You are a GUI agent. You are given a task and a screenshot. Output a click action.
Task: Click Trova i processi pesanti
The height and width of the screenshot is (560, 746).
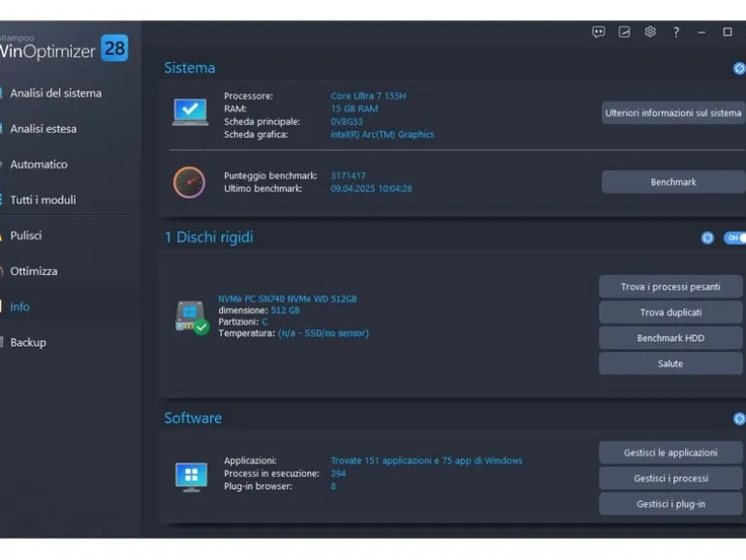coord(670,287)
